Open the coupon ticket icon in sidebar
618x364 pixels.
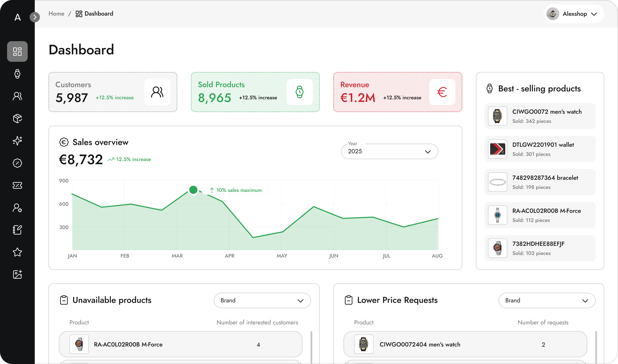(17, 185)
